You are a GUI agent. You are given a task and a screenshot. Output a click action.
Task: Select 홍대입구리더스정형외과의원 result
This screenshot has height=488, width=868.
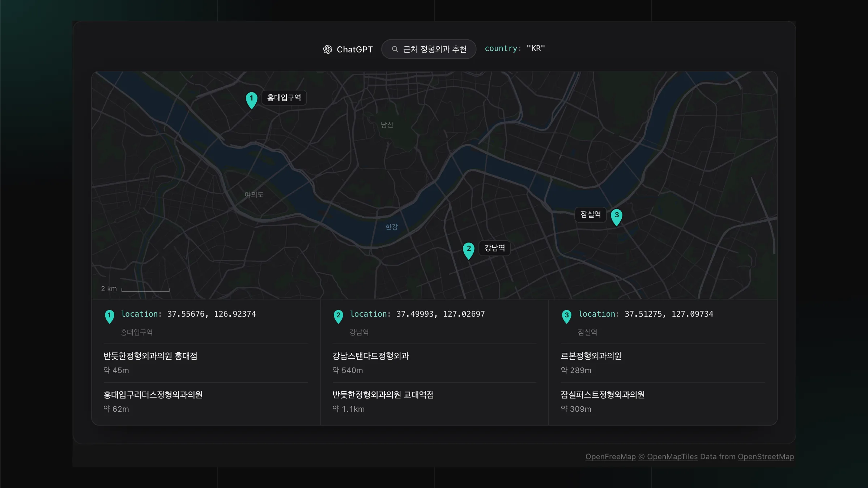click(206, 402)
